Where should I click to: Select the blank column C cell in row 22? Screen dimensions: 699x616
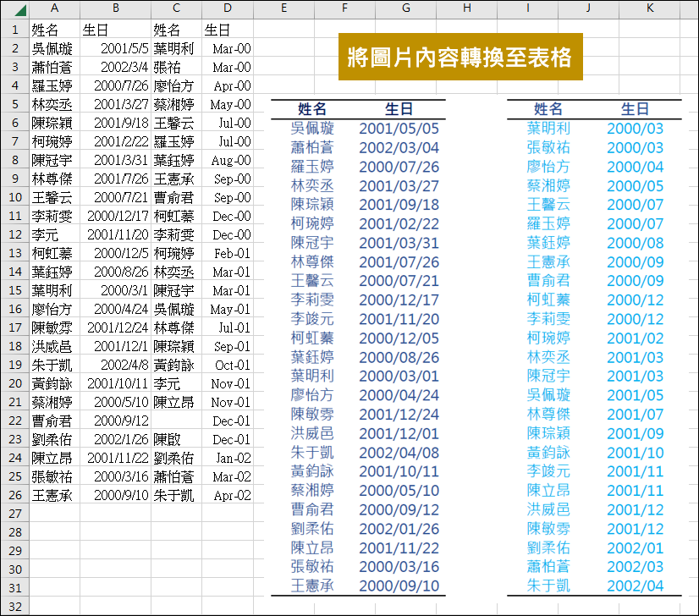(x=176, y=421)
